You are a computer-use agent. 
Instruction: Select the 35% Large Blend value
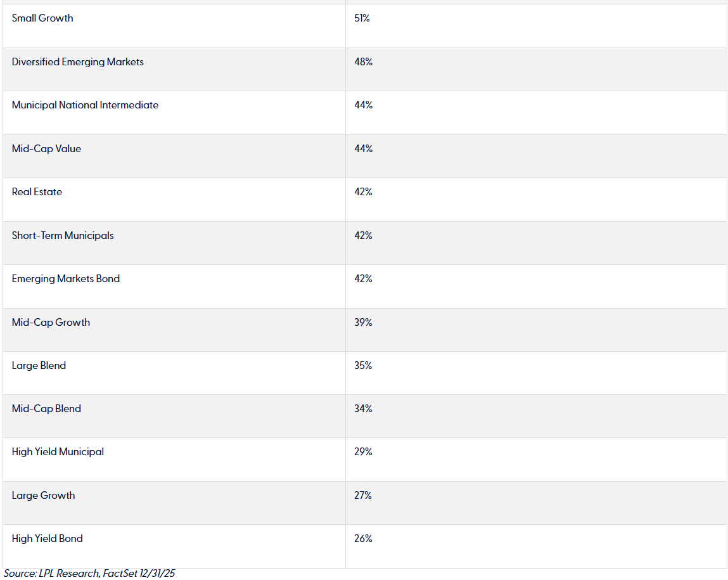(363, 366)
